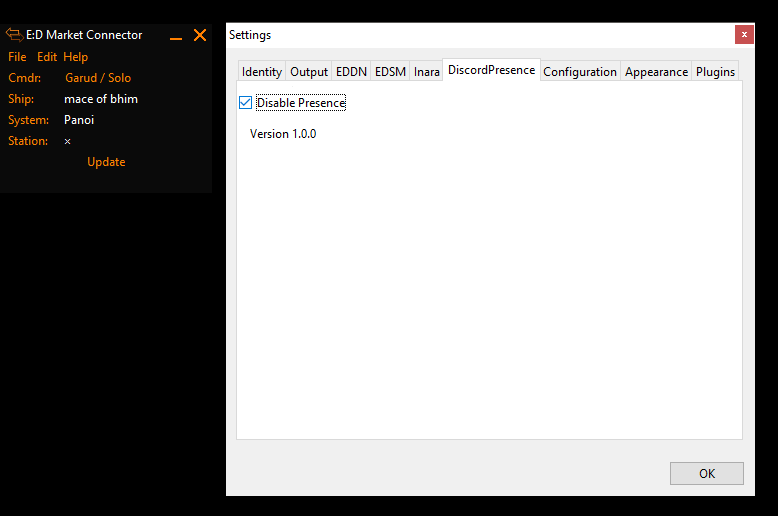Open the Help menu in Market Connector

[75, 57]
